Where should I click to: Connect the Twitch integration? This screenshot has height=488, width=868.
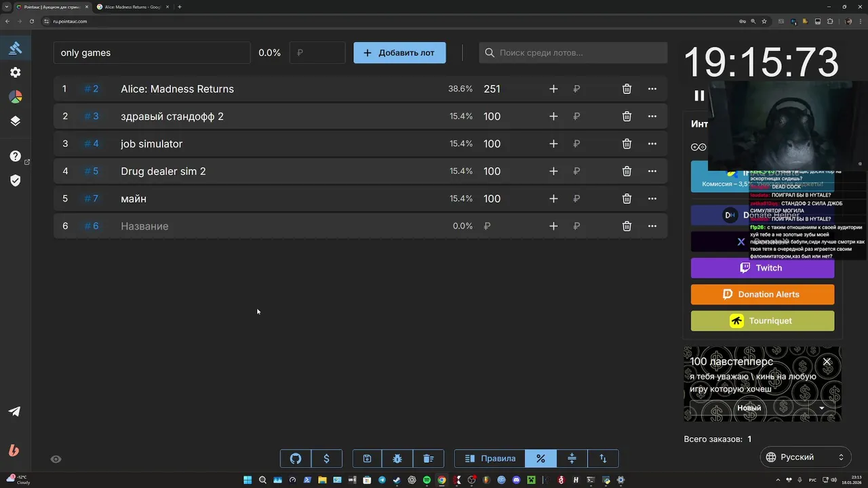762,268
